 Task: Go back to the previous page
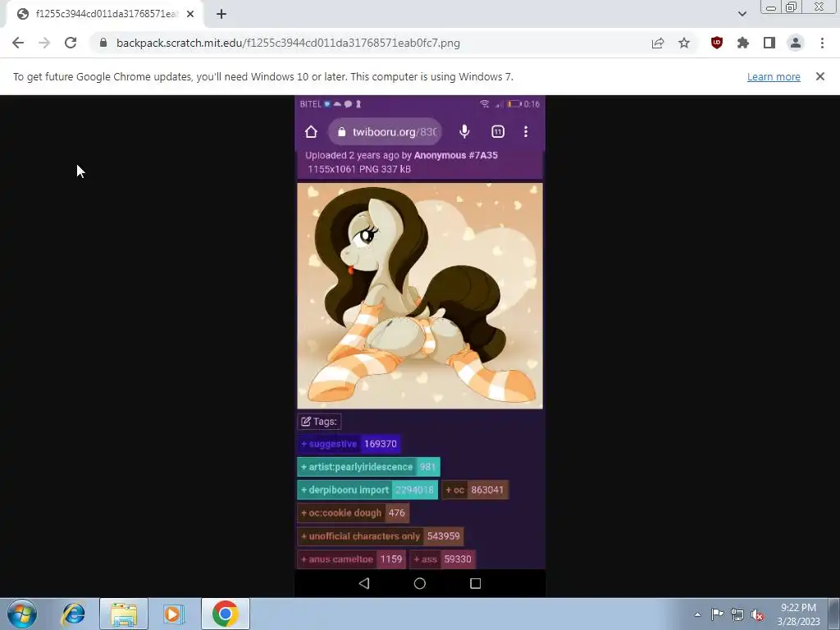18,43
